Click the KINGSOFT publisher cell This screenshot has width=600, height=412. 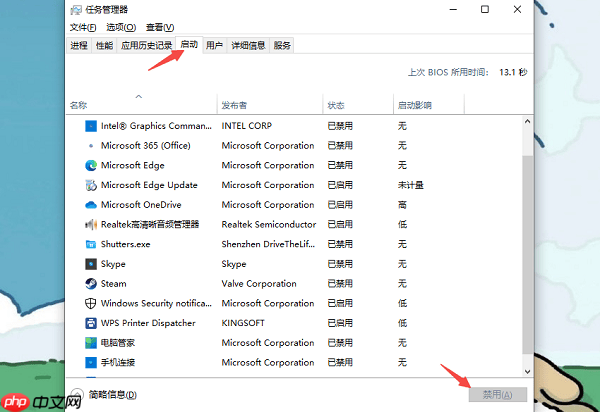pos(243,323)
